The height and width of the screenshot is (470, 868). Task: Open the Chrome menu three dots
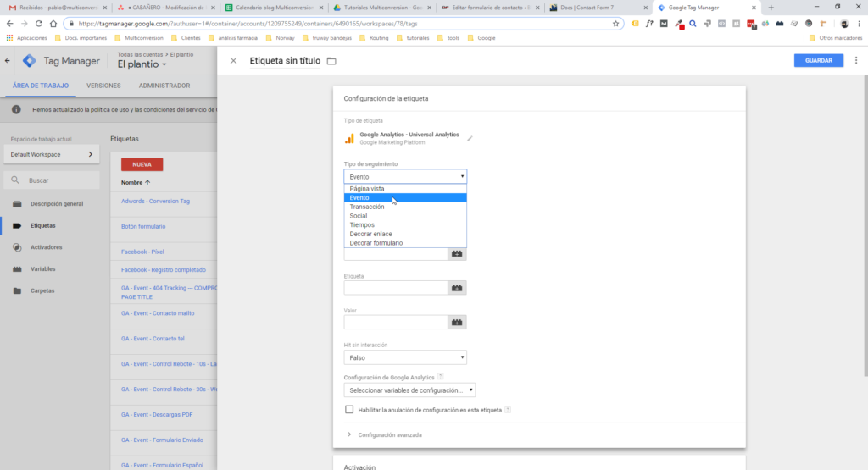click(x=860, y=24)
